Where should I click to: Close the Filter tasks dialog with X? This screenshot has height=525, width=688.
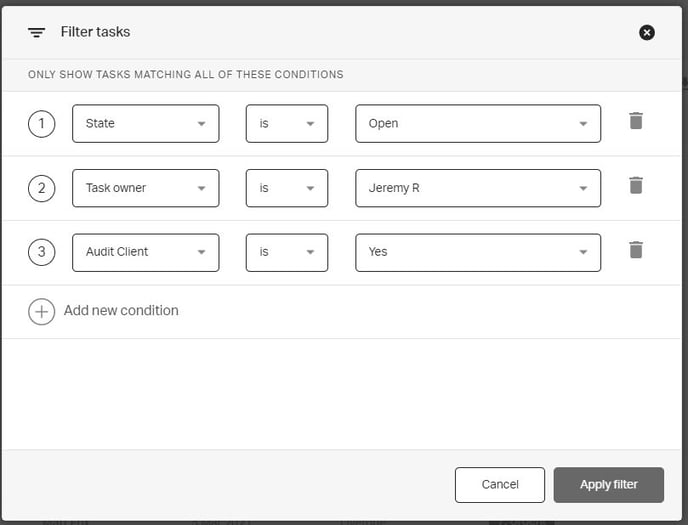647,32
